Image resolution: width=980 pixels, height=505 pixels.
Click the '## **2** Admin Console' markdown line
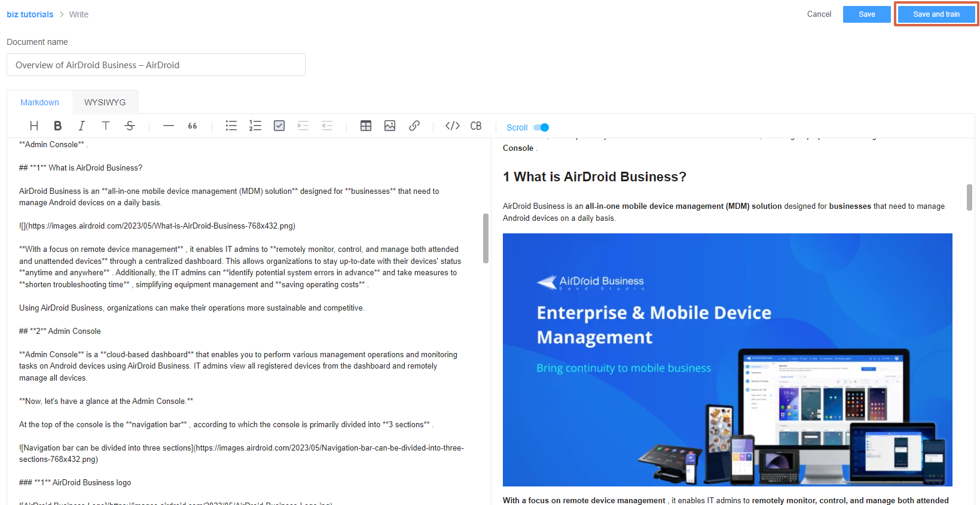tap(60, 331)
